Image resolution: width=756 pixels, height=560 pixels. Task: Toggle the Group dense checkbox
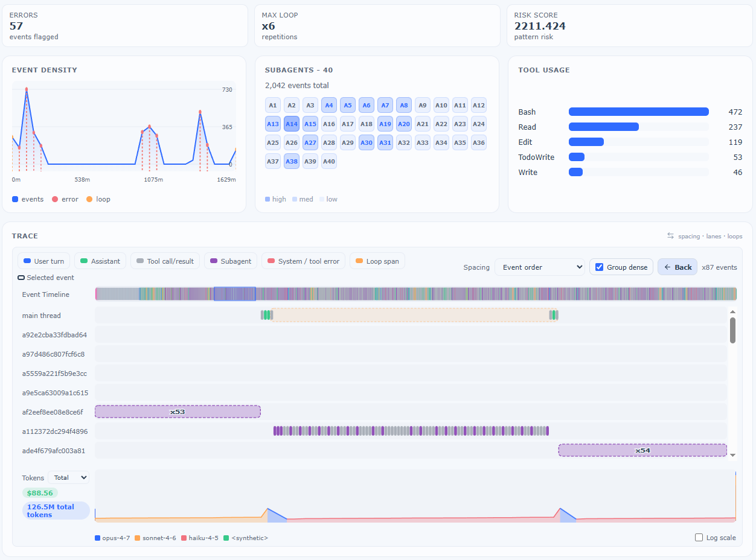click(x=600, y=267)
